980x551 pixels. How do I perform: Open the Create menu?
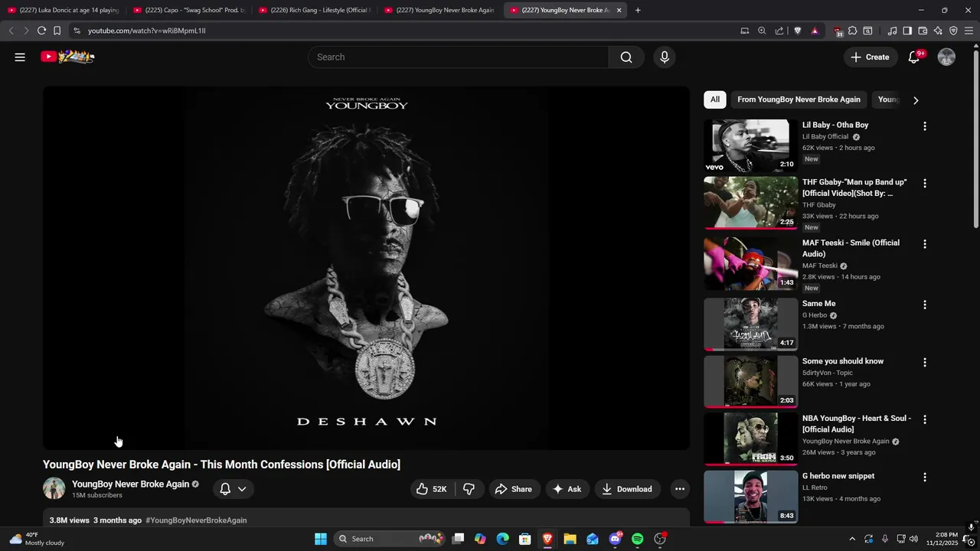pos(870,57)
